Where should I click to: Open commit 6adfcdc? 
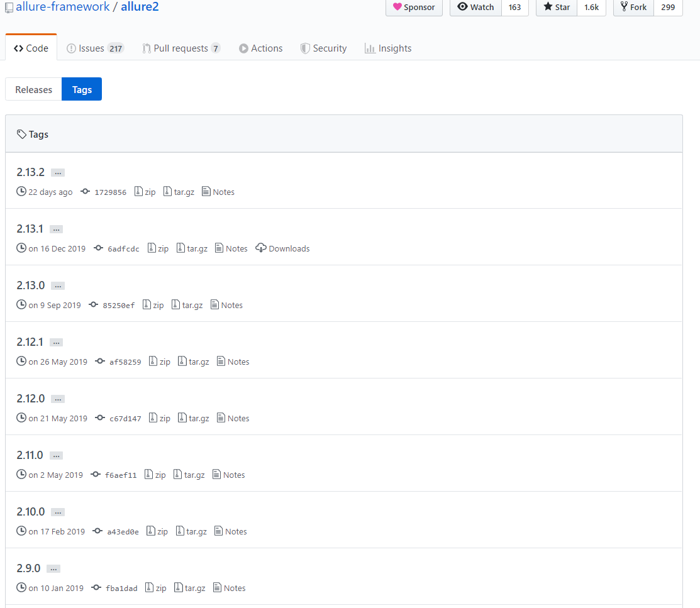click(x=116, y=248)
